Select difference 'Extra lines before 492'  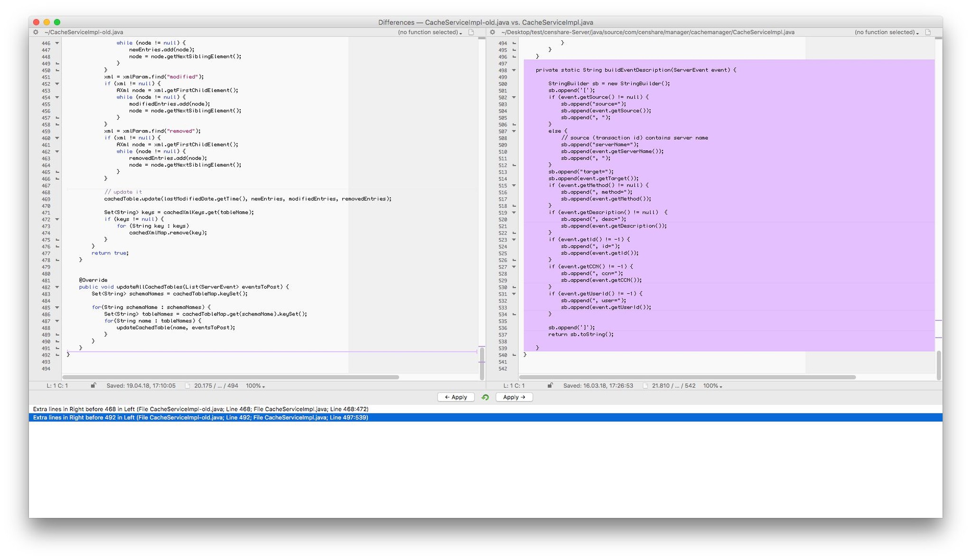click(x=201, y=418)
